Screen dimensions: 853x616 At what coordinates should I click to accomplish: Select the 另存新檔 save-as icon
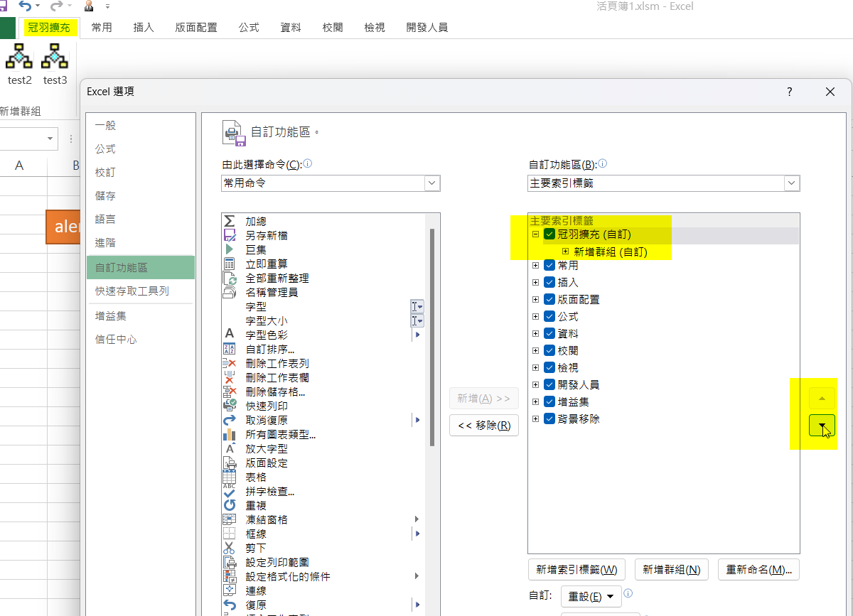[230, 235]
